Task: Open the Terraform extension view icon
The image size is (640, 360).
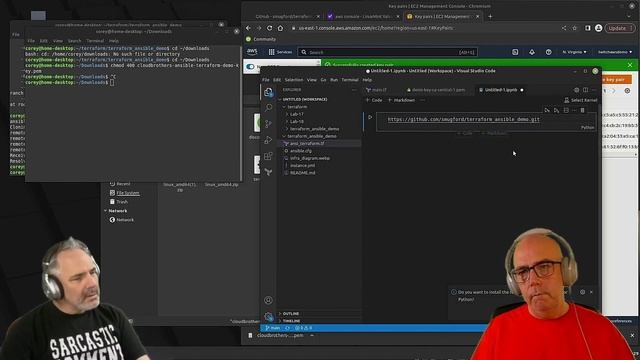Action: 268,172
